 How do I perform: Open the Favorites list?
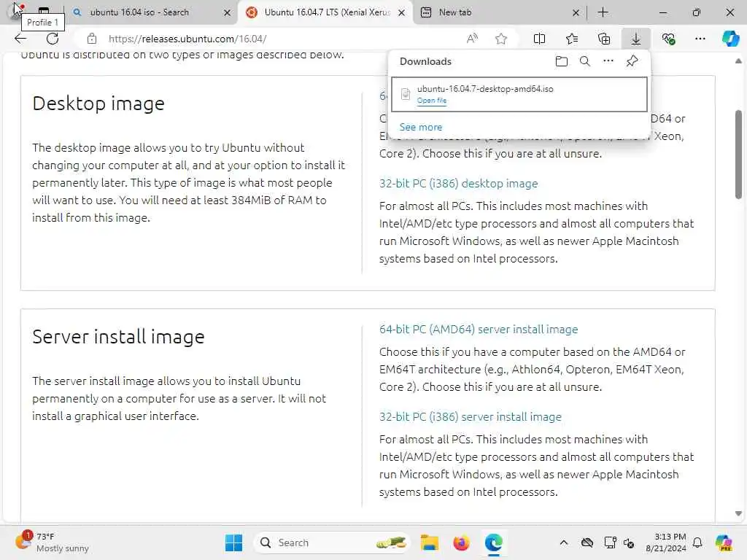pyautogui.click(x=572, y=39)
